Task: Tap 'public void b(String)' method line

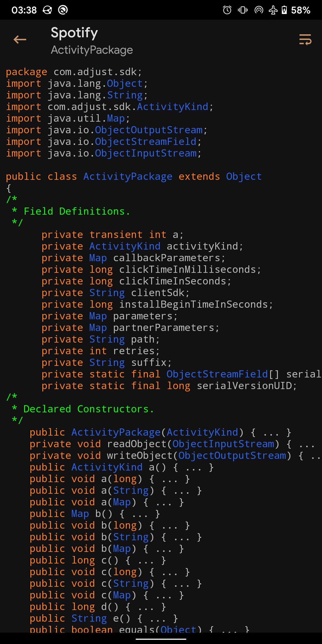Action: 116,537
